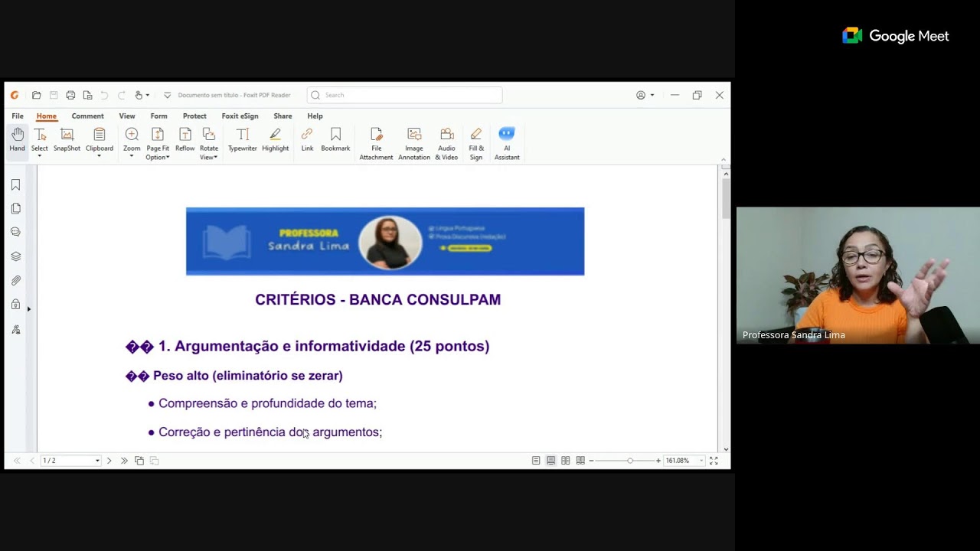Screen dimensions: 980x551
Task: Add a File Attachment
Action: (376, 144)
